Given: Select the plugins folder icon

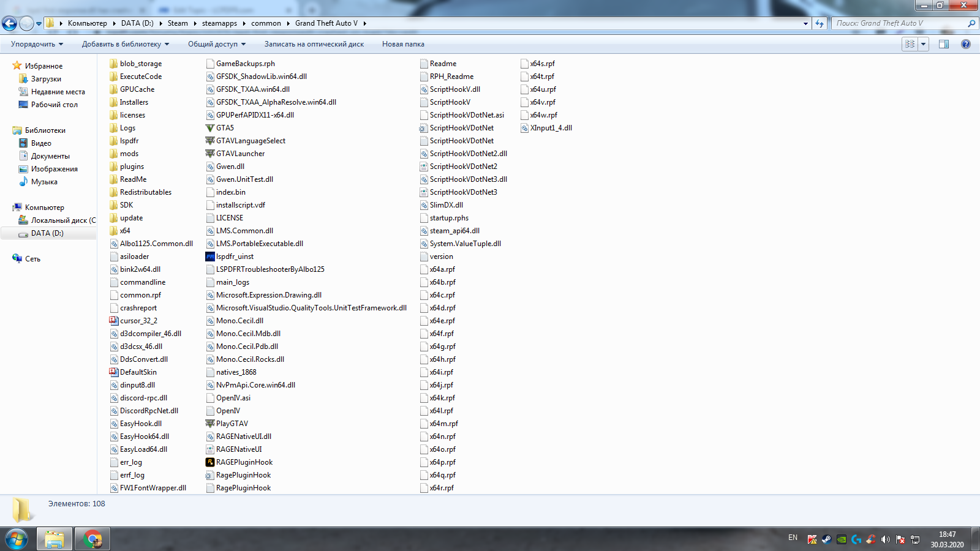Looking at the screenshot, I should 114,167.
